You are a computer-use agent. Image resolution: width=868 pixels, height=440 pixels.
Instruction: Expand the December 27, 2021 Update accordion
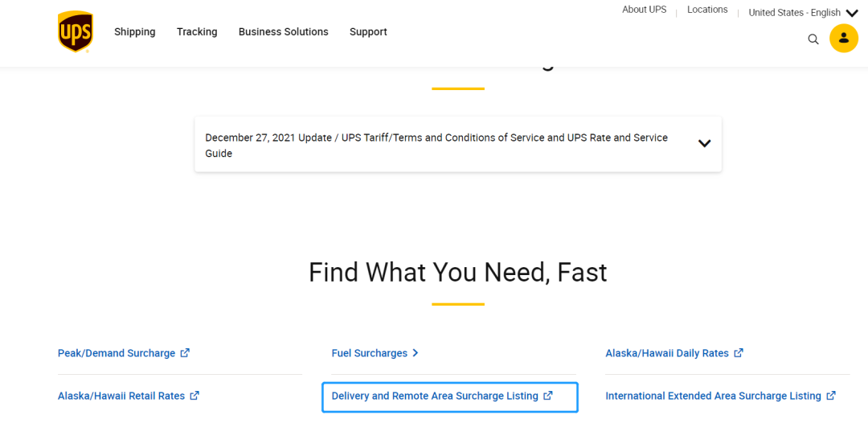704,144
